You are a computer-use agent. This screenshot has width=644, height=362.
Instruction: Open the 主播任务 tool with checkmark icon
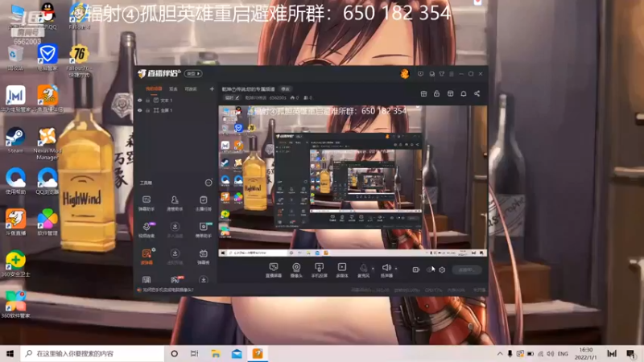pyautogui.click(x=204, y=204)
